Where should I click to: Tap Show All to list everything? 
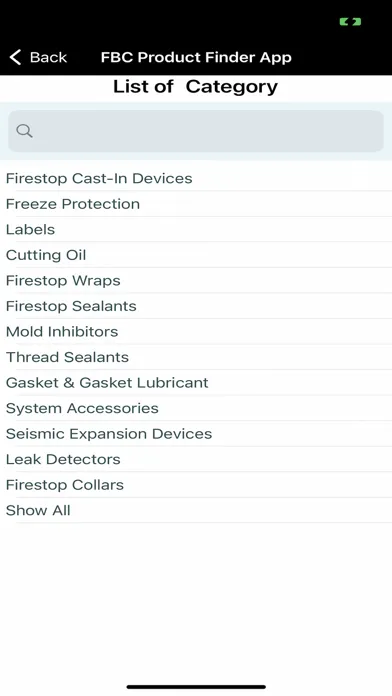point(196,510)
